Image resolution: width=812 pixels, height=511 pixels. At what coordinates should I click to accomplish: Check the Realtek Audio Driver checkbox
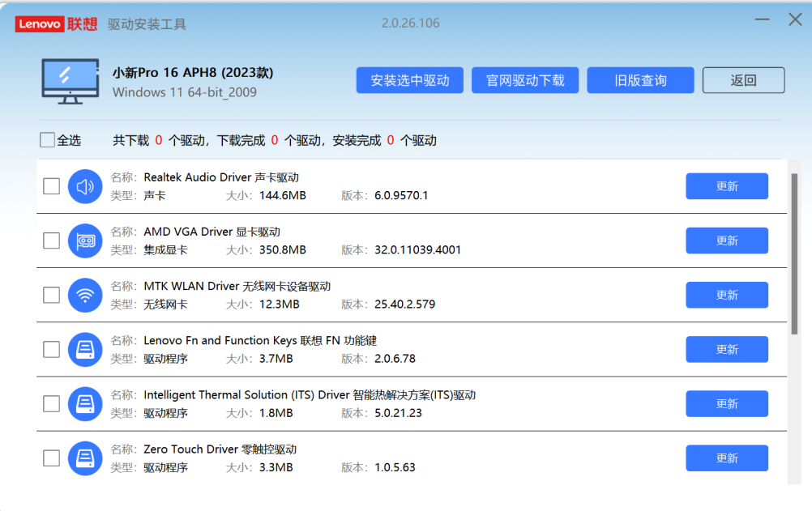click(51, 186)
